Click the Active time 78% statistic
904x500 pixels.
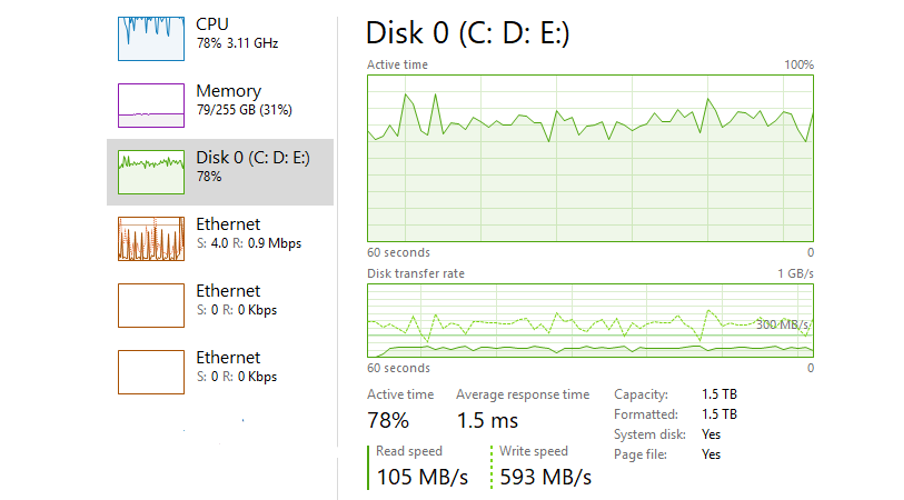[x=388, y=420]
